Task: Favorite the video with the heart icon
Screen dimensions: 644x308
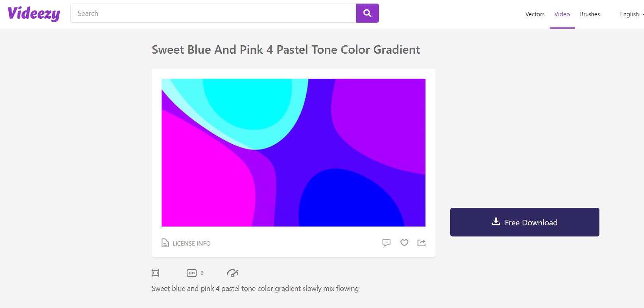Action: pos(404,242)
